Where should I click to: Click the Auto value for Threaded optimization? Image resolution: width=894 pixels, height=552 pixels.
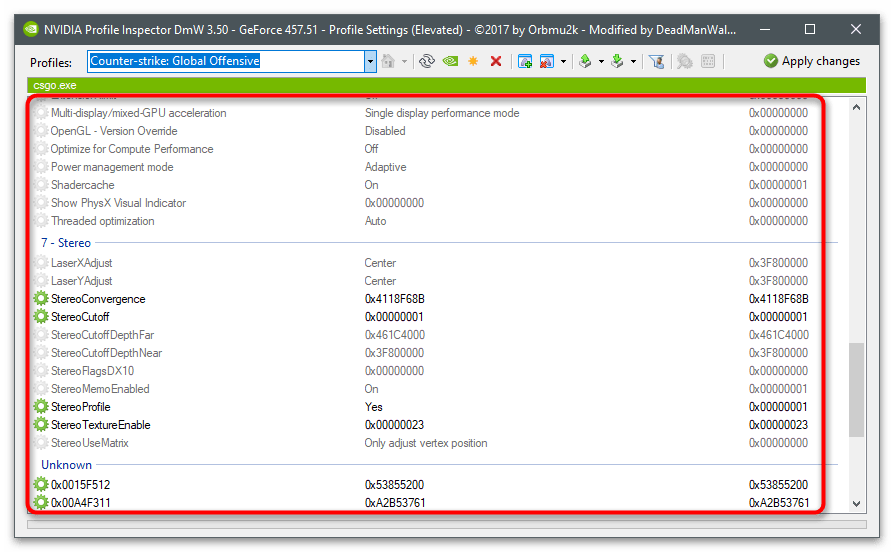click(x=375, y=221)
